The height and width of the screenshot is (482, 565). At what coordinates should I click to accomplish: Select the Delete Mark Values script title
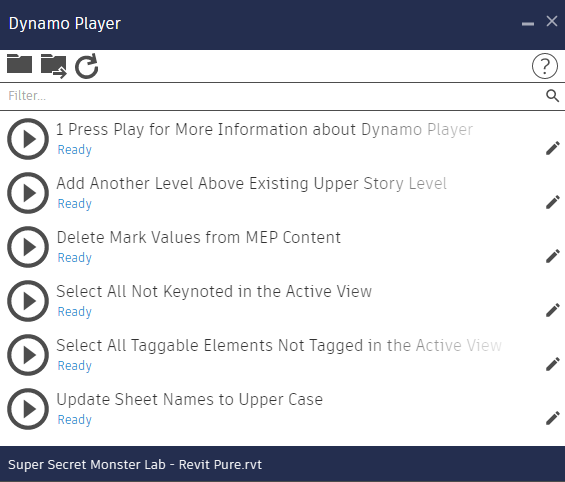(x=199, y=238)
